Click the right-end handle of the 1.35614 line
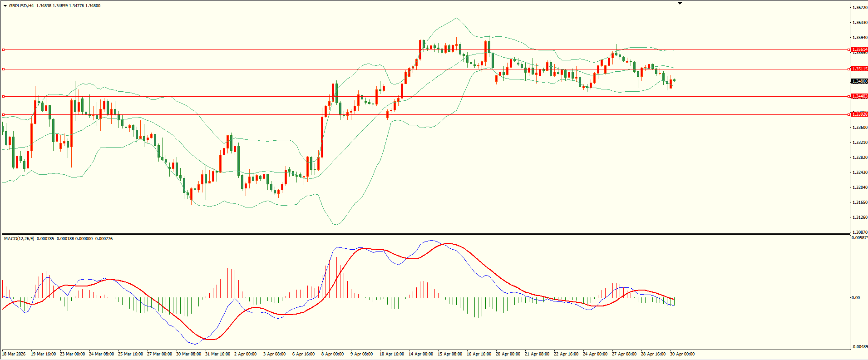868x360 pixels. 849,49
